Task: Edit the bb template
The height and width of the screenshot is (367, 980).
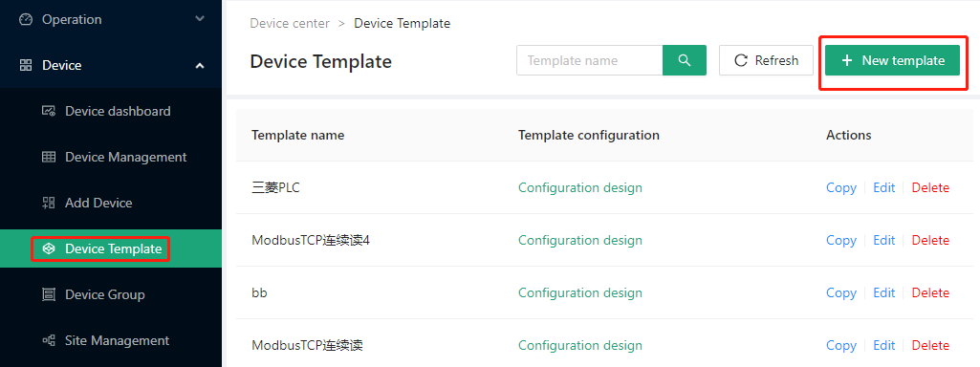Action: pyautogui.click(x=883, y=292)
